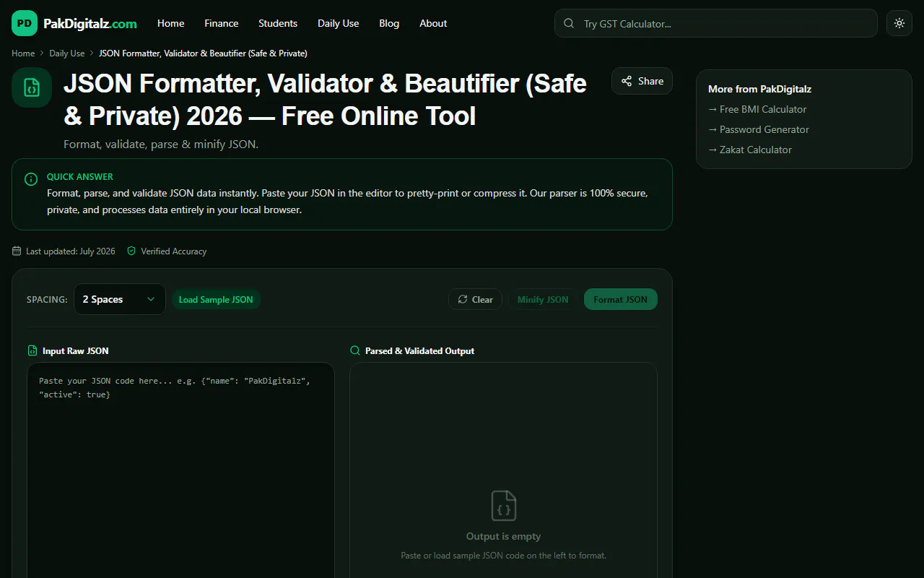
Task: Click the Verified Accuracy shield icon
Action: [131, 251]
